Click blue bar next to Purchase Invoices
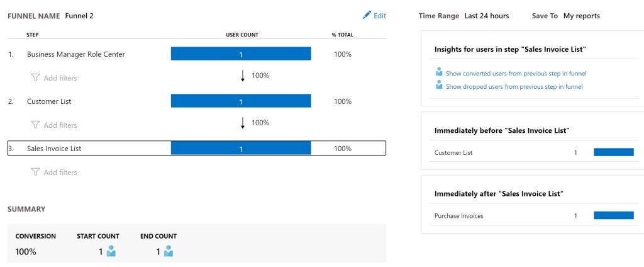Image resolution: width=644 pixels, height=267 pixels. click(613, 216)
